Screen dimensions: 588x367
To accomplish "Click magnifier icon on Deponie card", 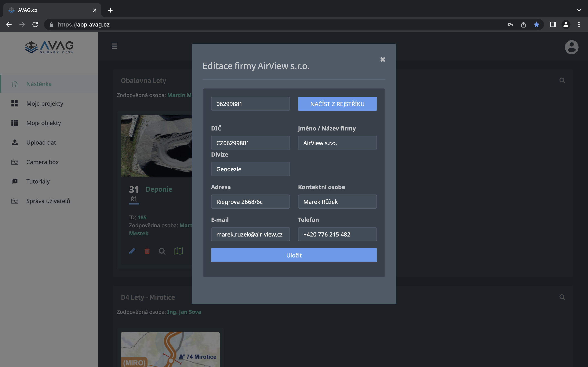I will [162, 251].
